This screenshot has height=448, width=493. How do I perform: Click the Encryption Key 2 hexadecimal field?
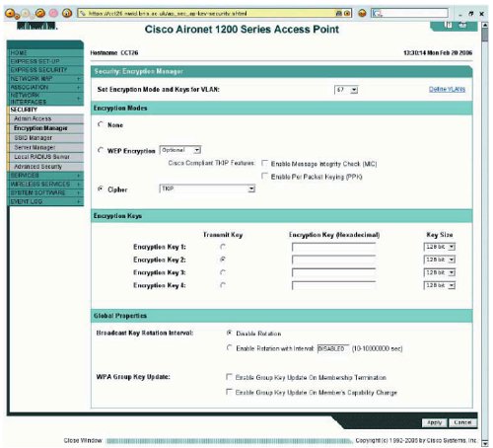333,260
